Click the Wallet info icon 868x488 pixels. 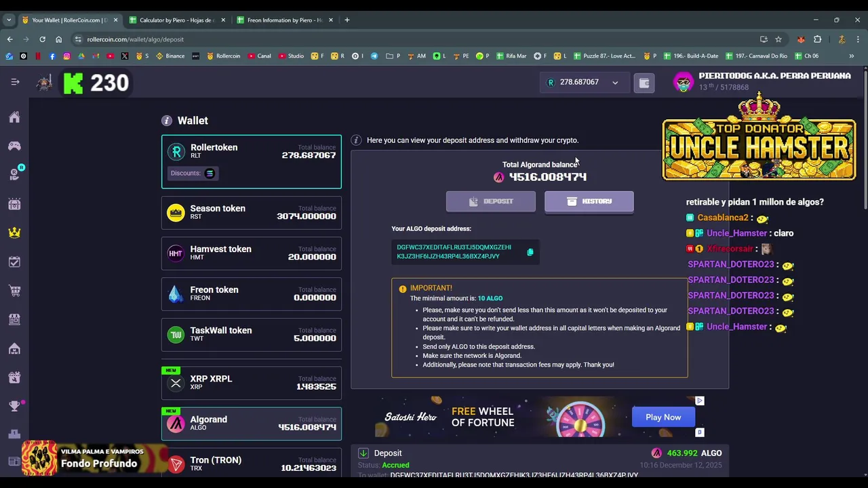click(167, 121)
